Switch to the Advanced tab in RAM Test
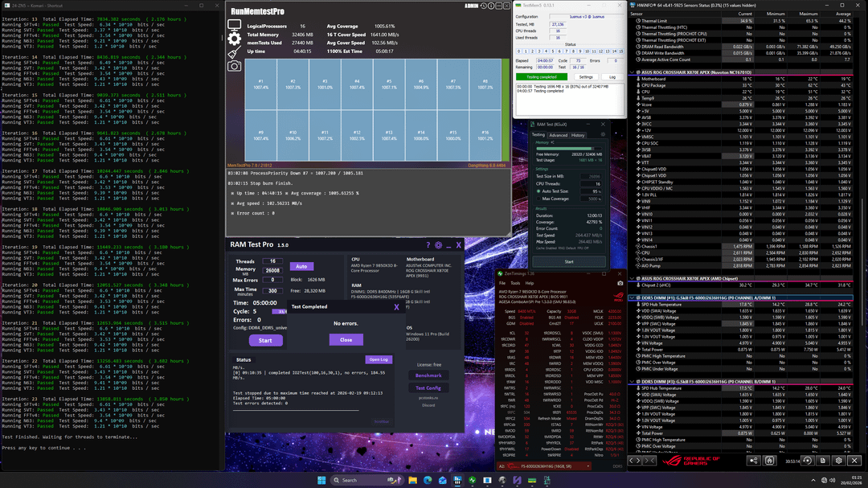The image size is (868, 488). tap(557, 135)
